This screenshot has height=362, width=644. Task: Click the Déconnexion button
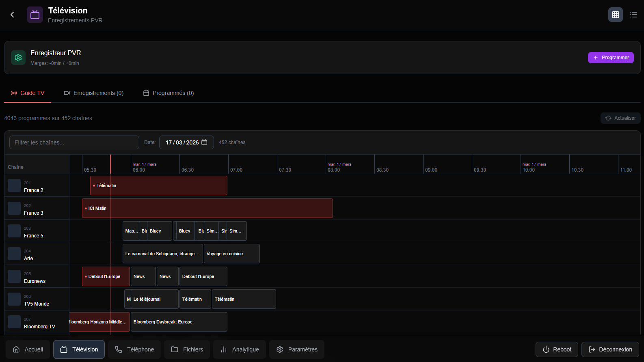tap(610, 349)
